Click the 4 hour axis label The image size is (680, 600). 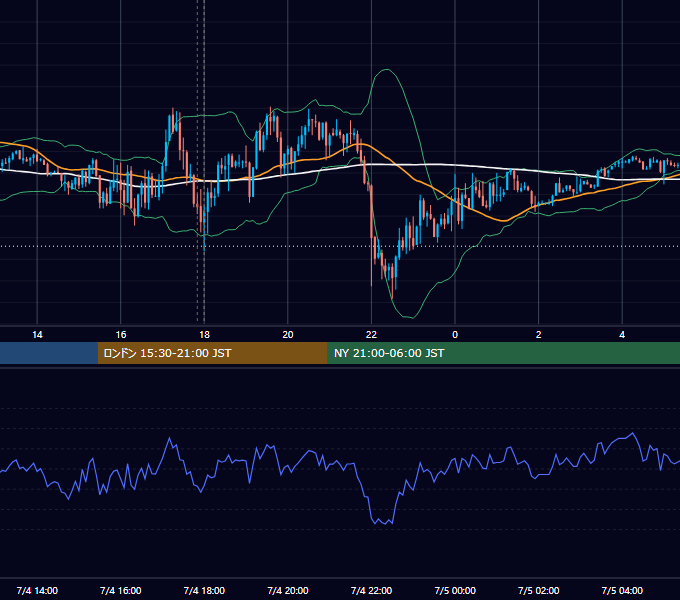tap(622, 335)
